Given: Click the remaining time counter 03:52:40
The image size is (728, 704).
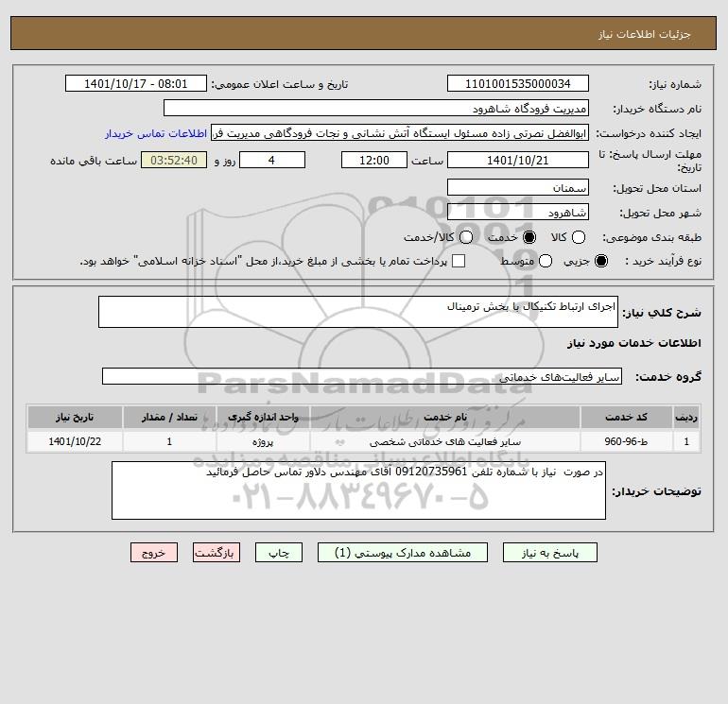Looking at the screenshot, I should [174, 160].
